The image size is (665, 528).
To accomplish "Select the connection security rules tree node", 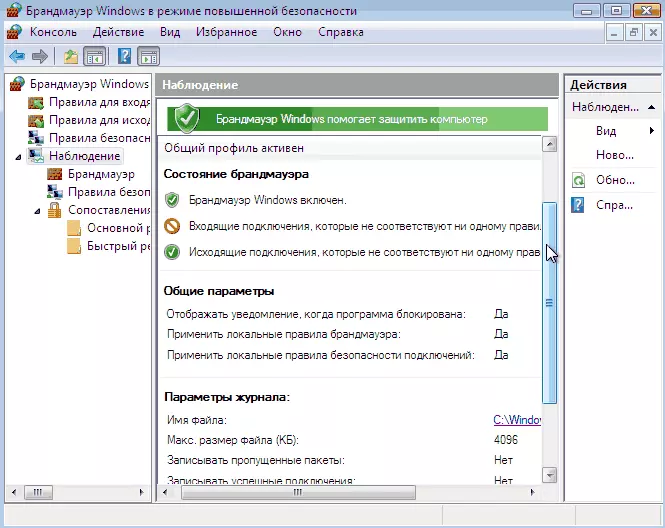I will (98, 138).
